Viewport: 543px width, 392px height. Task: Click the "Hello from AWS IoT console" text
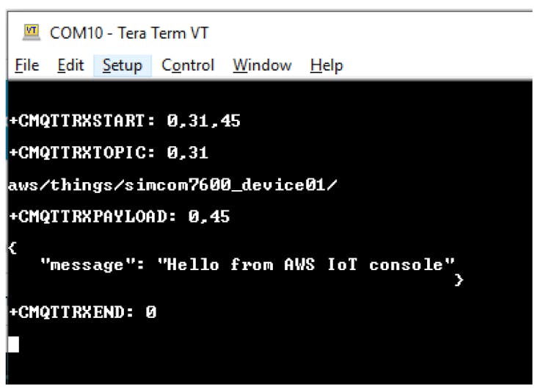306,264
